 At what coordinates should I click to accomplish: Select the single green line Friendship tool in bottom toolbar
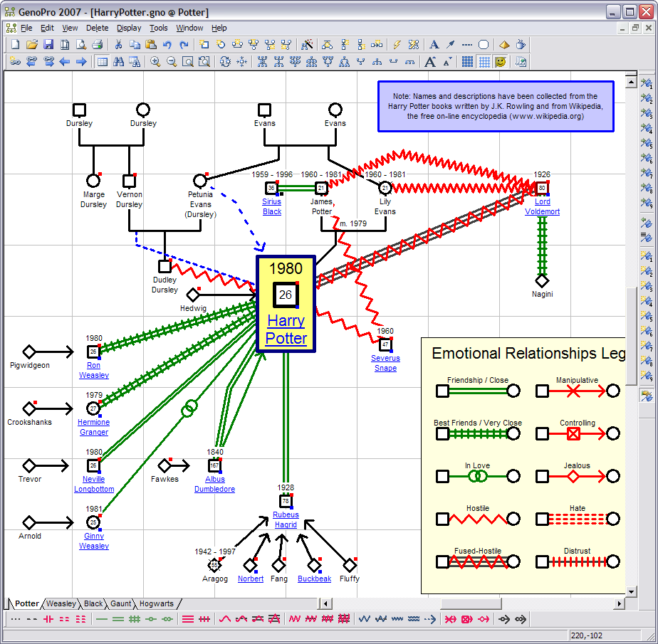pyautogui.click(x=102, y=619)
